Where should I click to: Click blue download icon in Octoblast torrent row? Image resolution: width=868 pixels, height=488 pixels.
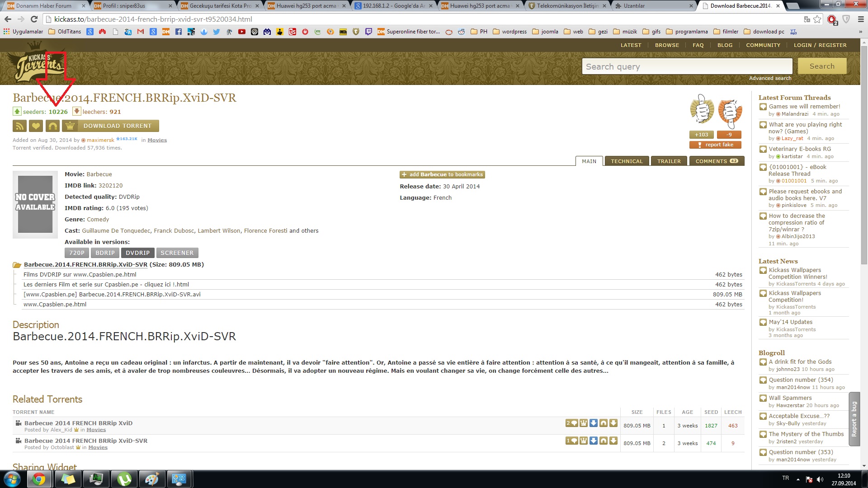594,441
